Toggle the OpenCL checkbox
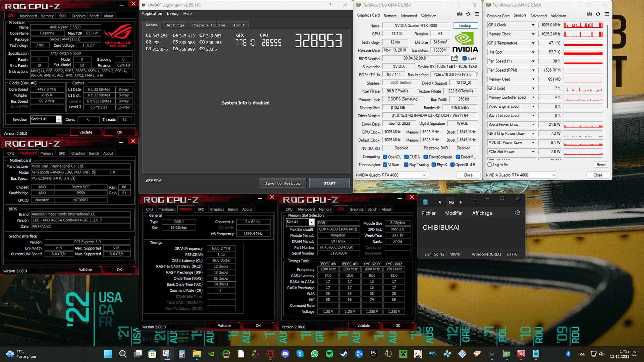This screenshot has height=362, width=644. (x=385, y=157)
